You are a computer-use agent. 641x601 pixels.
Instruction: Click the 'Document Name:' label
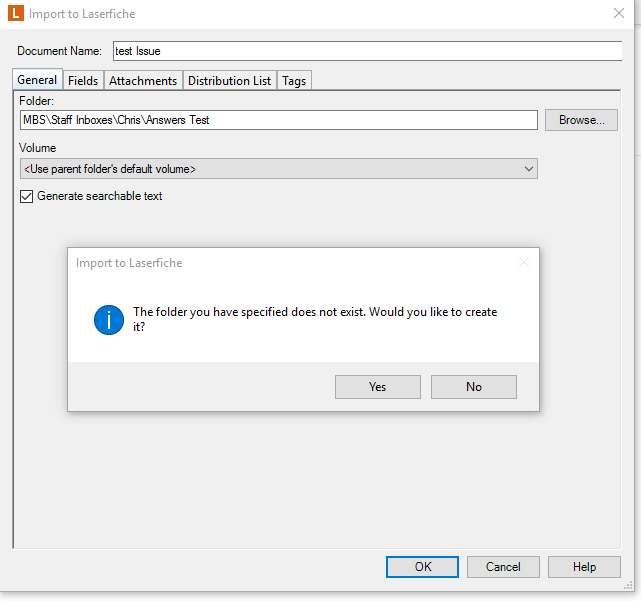click(x=59, y=51)
